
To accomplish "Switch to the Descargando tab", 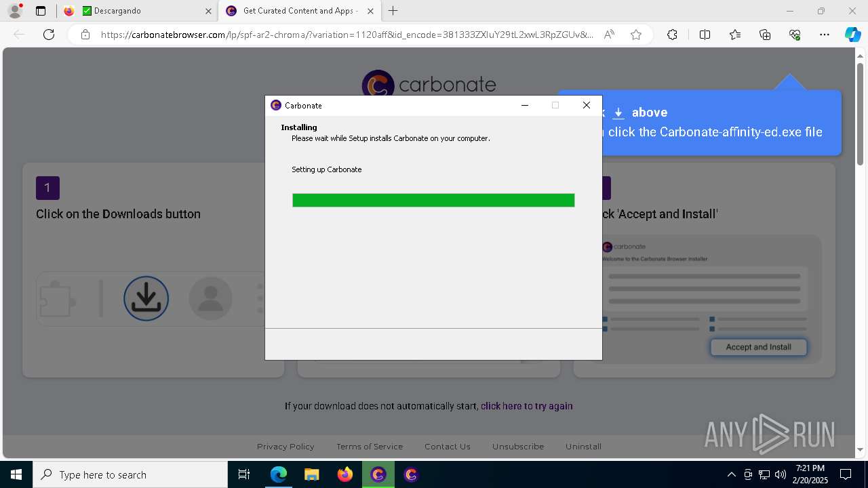I will click(138, 11).
